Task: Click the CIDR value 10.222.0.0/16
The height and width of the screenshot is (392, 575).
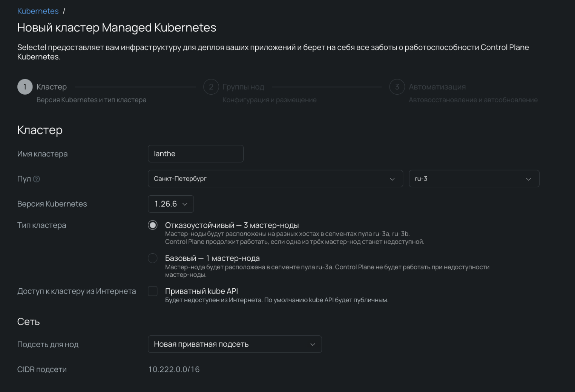Action: (174, 369)
